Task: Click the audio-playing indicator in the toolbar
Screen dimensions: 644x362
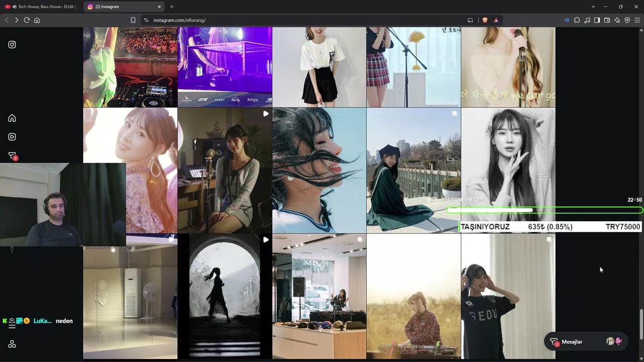Action: click(567, 20)
